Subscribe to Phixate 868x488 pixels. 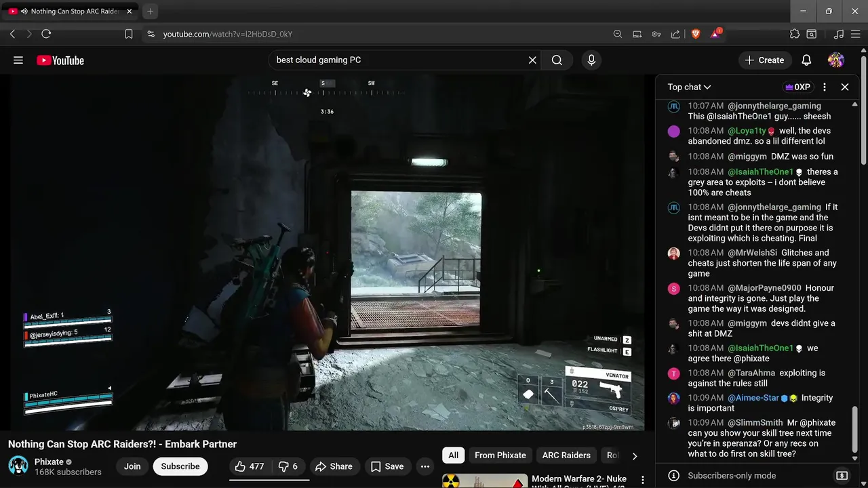tap(180, 466)
